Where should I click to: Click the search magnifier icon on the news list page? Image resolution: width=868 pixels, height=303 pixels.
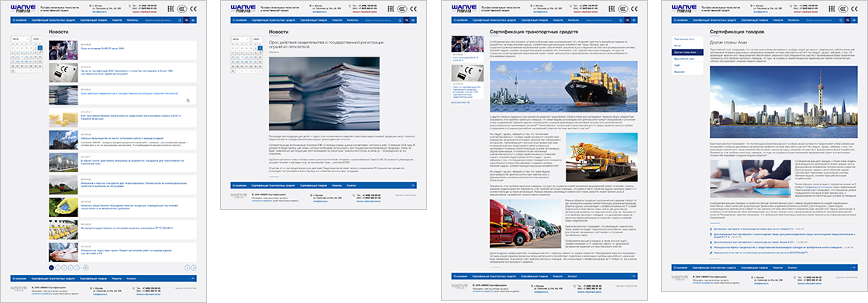[x=181, y=20]
